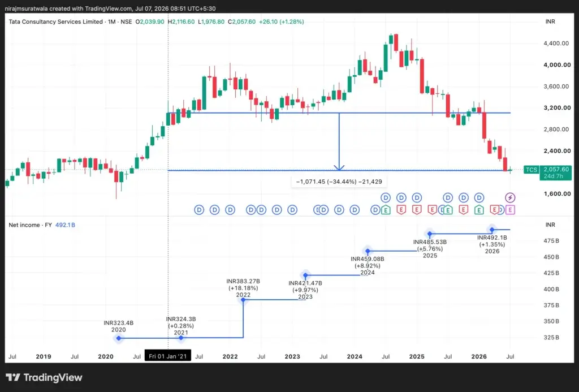Click the upper-row dividend D above 2025
This screenshot has width=579, height=392.
pyautogui.click(x=417, y=197)
